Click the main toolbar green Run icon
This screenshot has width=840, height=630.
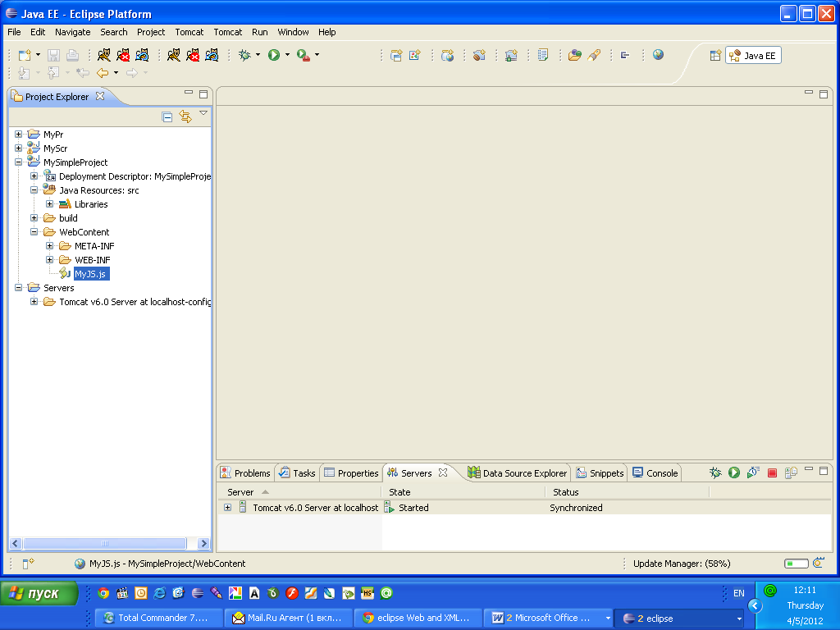274,55
